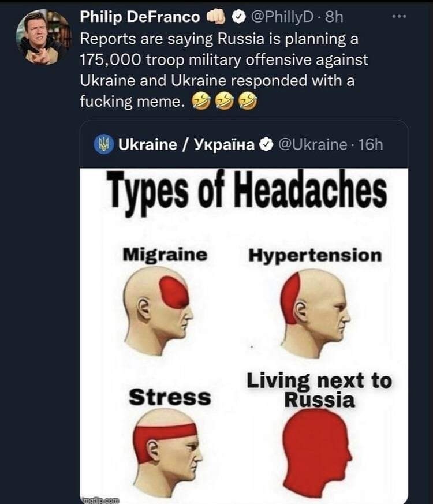Click the fist emoji beside Philip DeFranco
The width and height of the screenshot is (433, 504).
point(216,16)
